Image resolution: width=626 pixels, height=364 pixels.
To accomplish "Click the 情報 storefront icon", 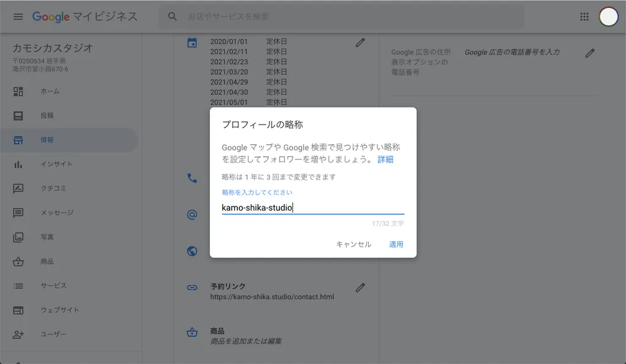I will click(18, 140).
